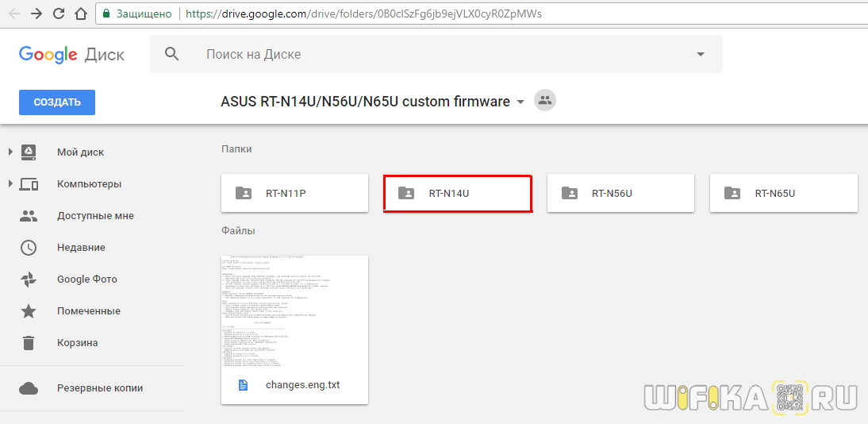Click the Компьютеры devices icon
The width and height of the screenshot is (868, 424).
pos(29,184)
